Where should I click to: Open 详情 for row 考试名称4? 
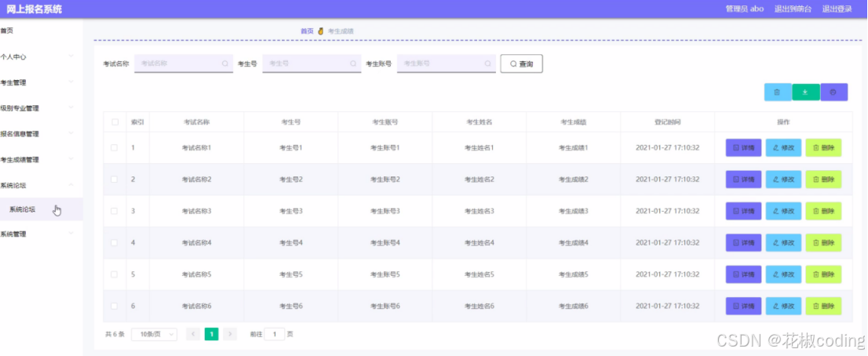743,242
